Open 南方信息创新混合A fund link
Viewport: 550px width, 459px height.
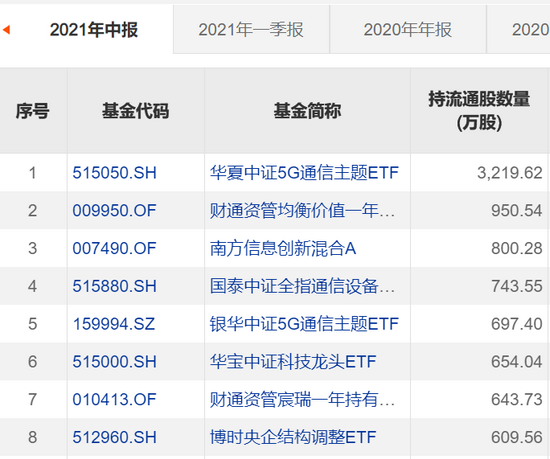click(283, 249)
